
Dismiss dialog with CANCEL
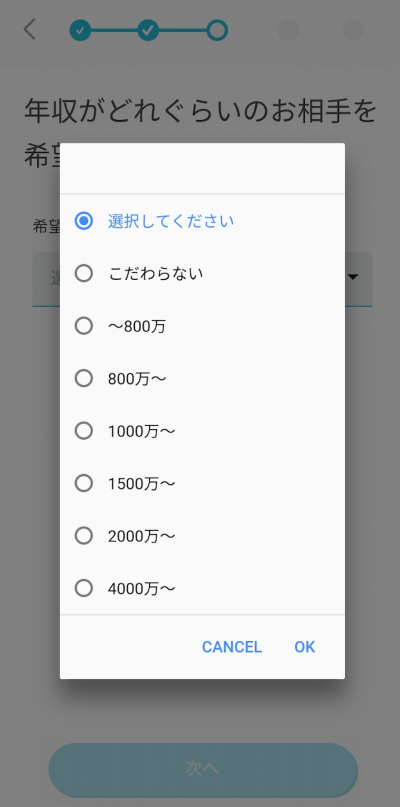[232, 647]
